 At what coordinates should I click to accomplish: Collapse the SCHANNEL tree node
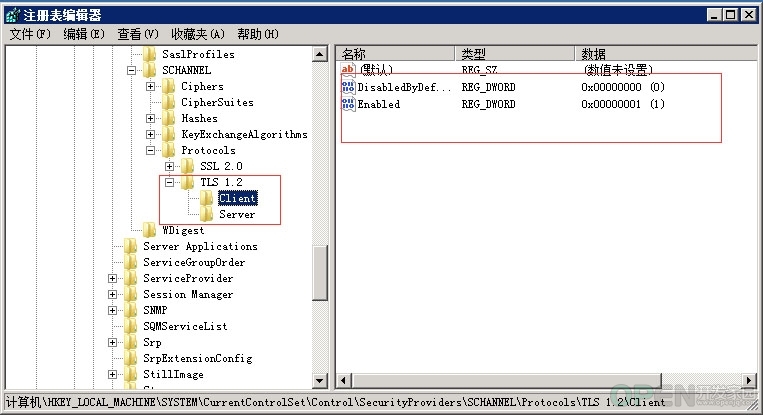coord(131,71)
